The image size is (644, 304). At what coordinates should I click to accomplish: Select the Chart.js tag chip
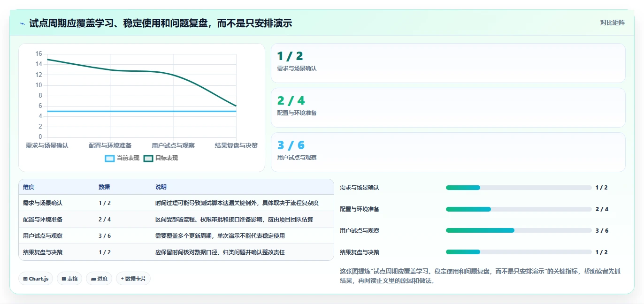click(x=36, y=279)
